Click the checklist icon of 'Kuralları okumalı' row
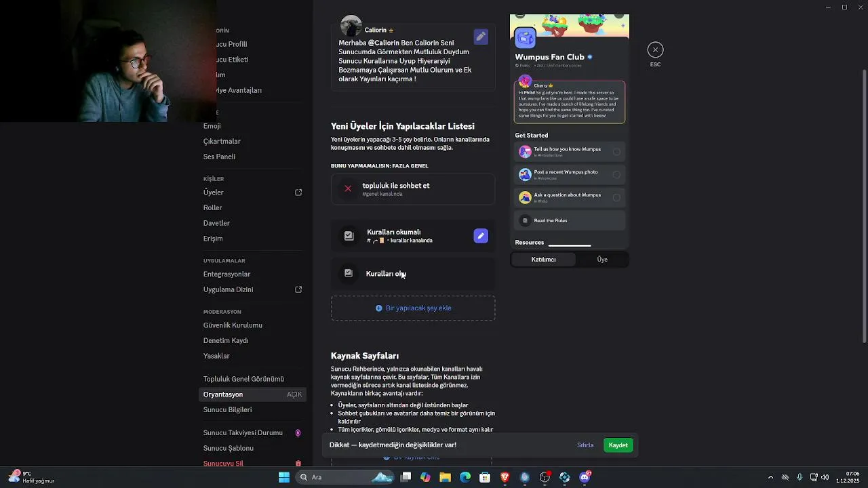Image resolution: width=868 pixels, height=488 pixels. coord(349,236)
